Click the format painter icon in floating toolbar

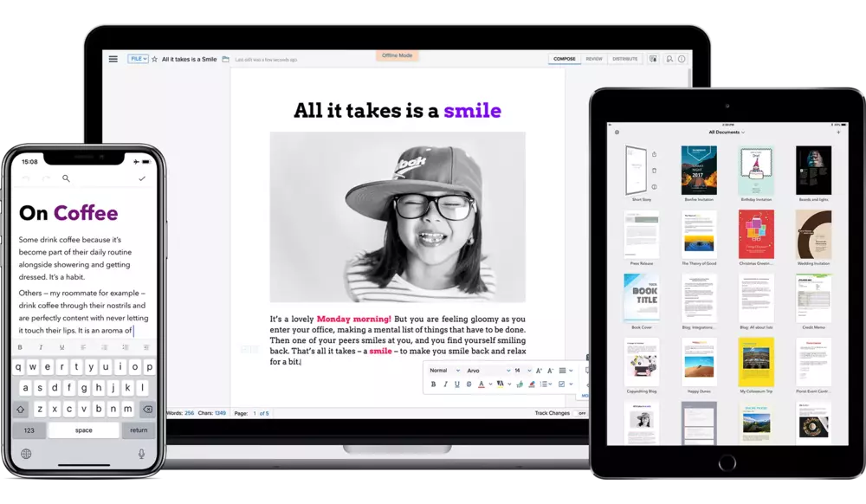click(520, 384)
